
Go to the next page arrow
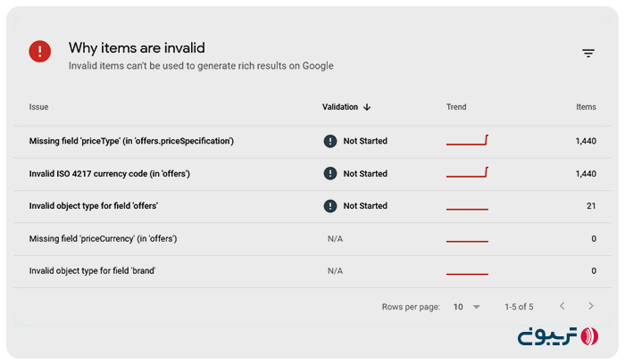590,306
